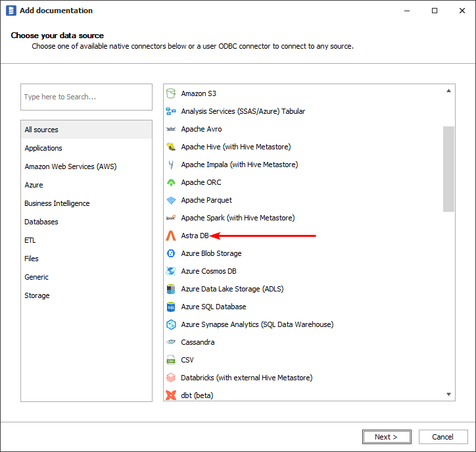Click the Azure SQL Database icon
This screenshot has width=476, height=452.
point(171,307)
